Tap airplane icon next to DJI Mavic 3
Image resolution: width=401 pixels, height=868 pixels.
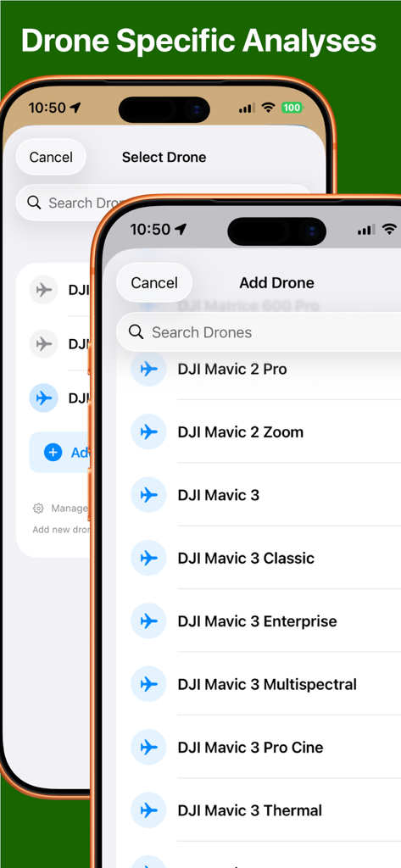pos(148,495)
